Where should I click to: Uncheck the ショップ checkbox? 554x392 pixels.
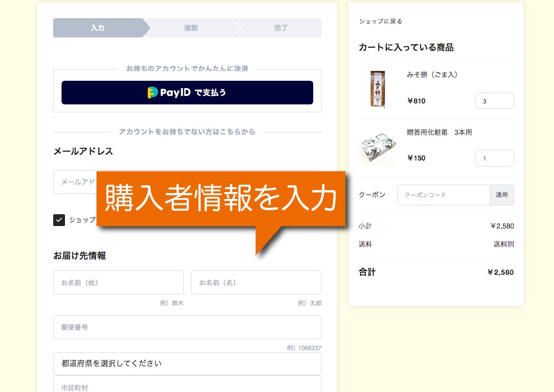pos(59,220)
